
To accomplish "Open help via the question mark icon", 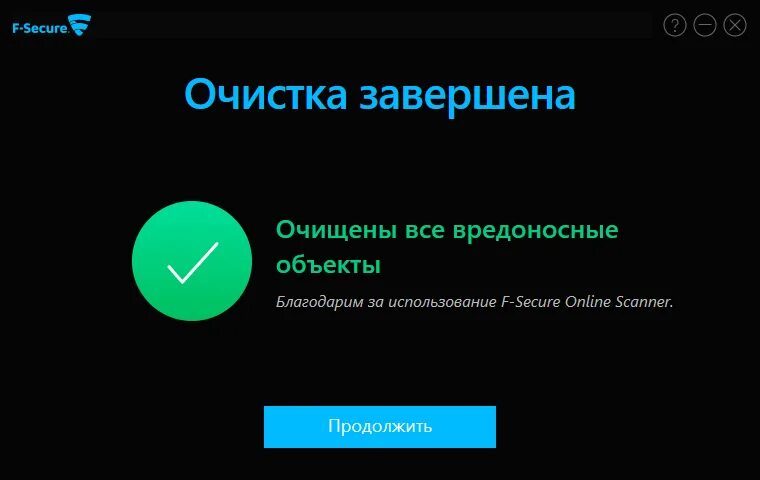I will (x=675, y=25).
